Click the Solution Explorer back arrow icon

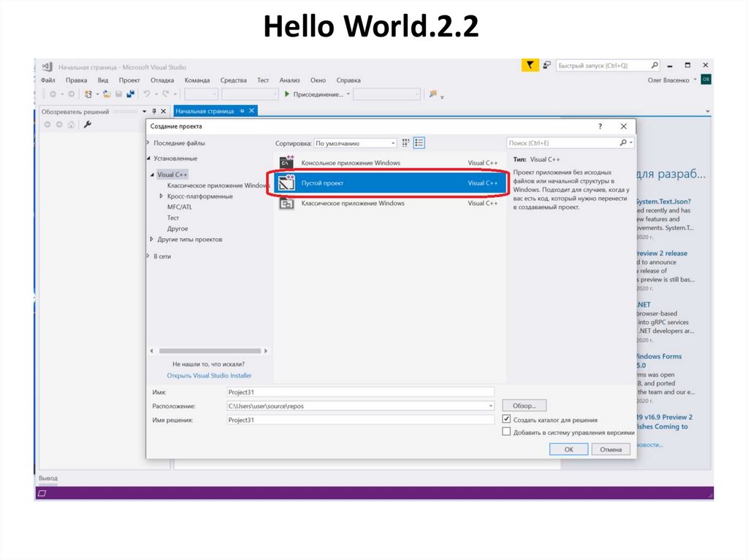[x=47, y=125]
